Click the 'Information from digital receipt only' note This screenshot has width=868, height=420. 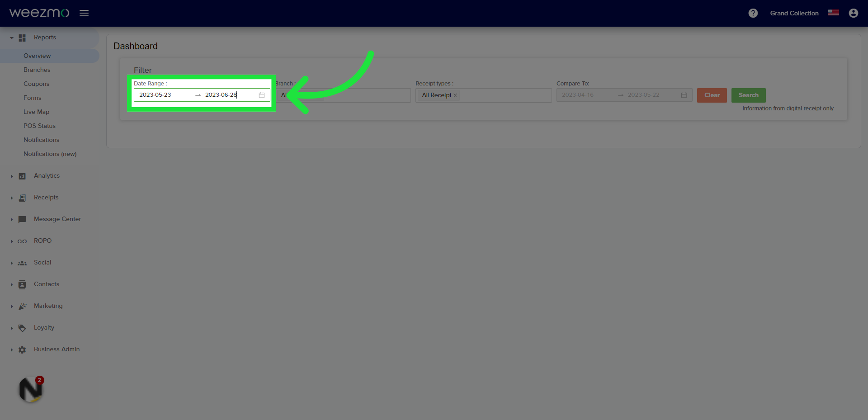(788, 109)
